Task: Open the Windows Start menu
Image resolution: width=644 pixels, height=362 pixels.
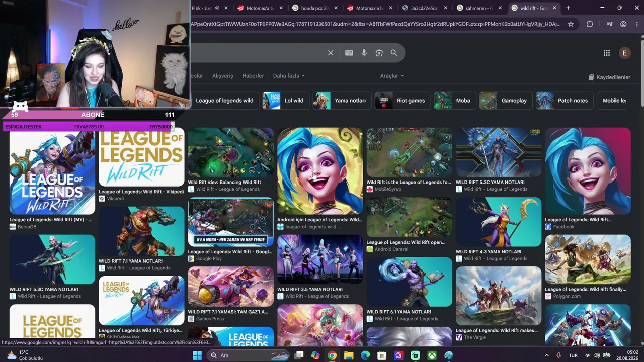Action: point(197,355)
